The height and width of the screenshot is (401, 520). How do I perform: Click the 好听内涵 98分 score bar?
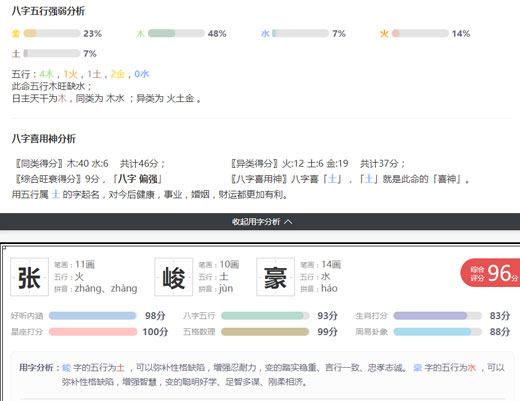click(93, 316)
